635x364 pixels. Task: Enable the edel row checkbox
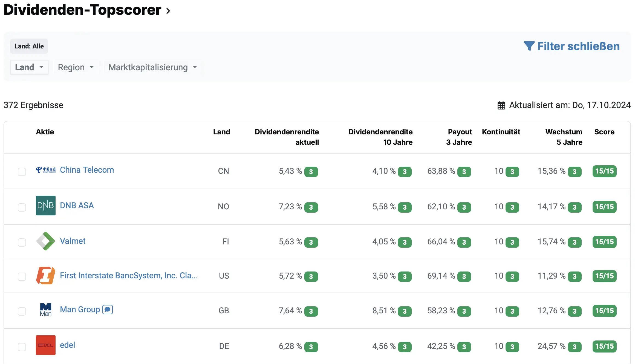click(x=22, y=347)
